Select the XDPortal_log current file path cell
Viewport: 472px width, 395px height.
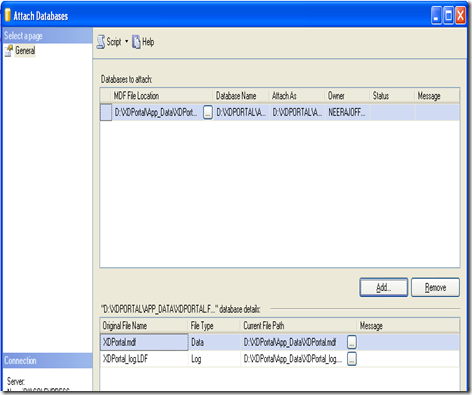click(x=294, y=359)
